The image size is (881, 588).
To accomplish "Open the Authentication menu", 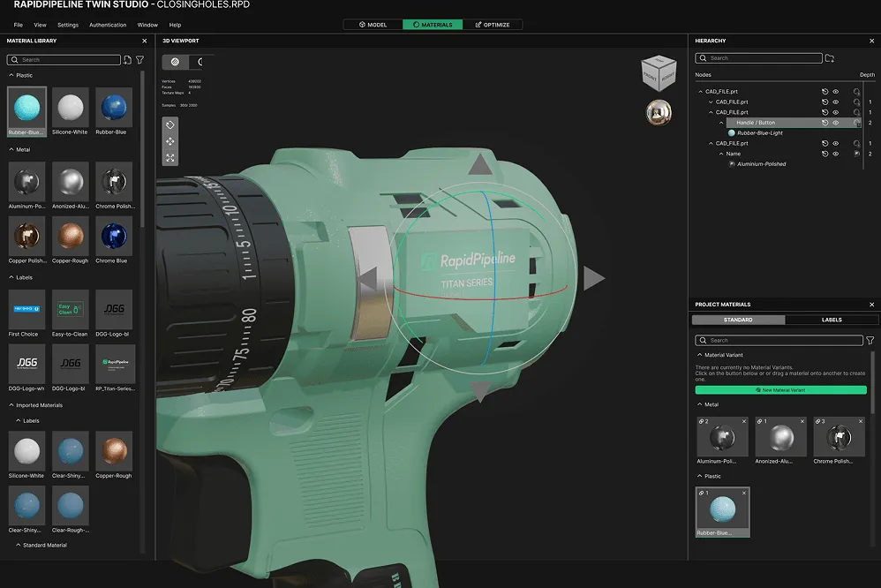I will click(x=108, y=25).
